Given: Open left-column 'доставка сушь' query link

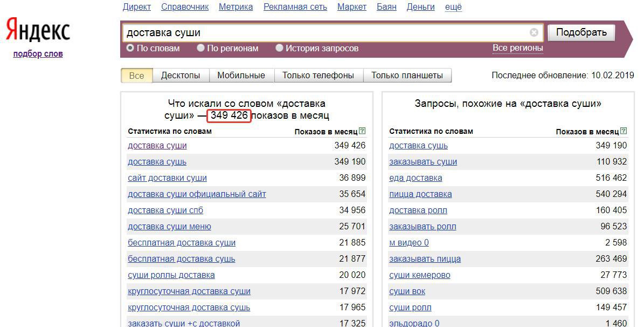Looking at the screenshot, I should pos(157,162).
